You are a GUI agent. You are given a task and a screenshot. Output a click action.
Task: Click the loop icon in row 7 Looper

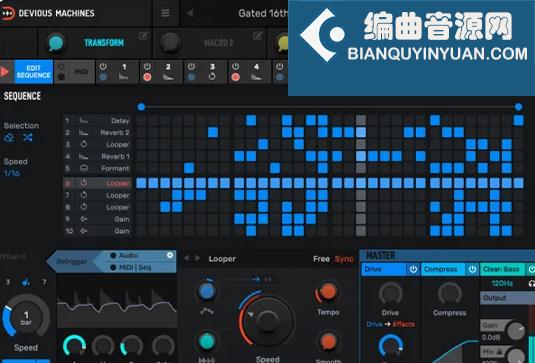click(84, 195)
